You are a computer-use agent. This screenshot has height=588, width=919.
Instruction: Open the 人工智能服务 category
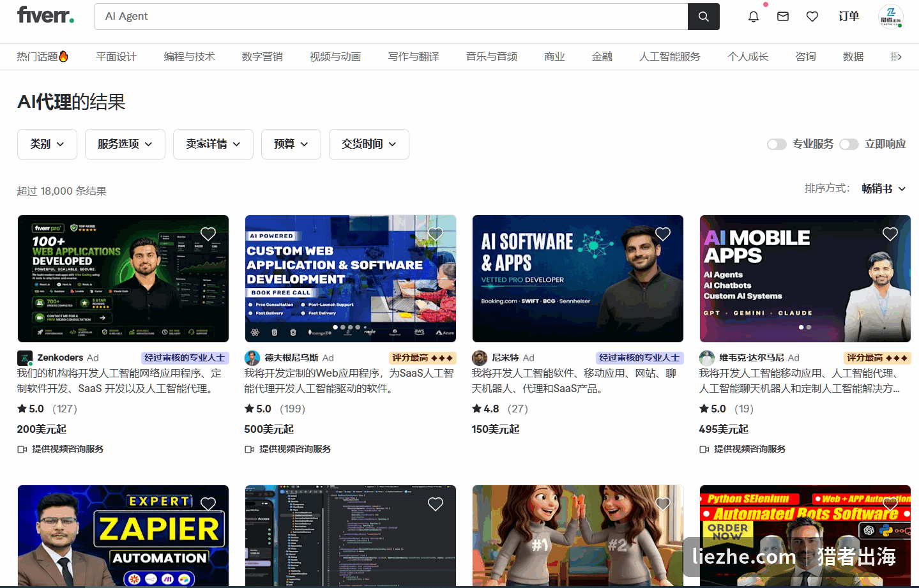pos(670,57)
